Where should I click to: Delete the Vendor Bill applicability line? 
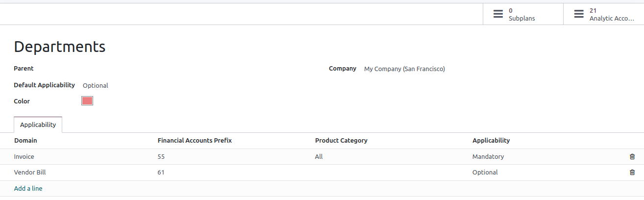click(632, 173)
